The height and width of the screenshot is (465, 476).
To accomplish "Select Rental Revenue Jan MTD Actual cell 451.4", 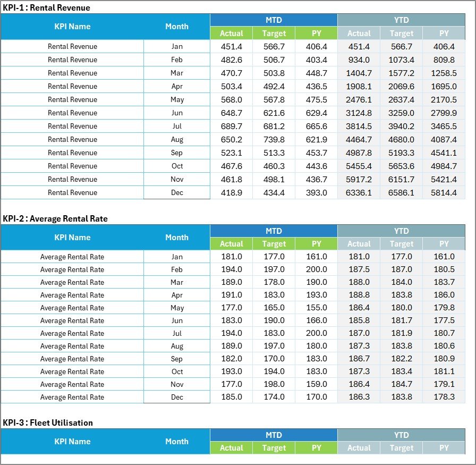I will coord(231,46).
